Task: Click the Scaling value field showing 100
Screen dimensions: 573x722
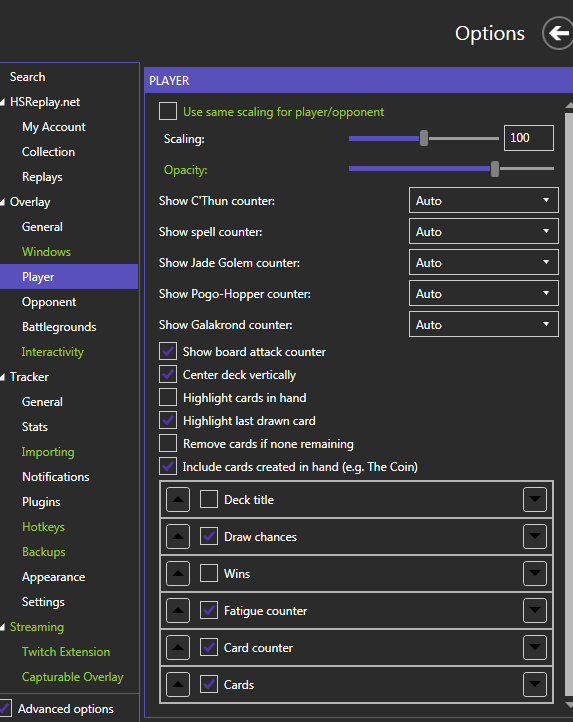Action: pyautogui.click(x=529, y=138)
